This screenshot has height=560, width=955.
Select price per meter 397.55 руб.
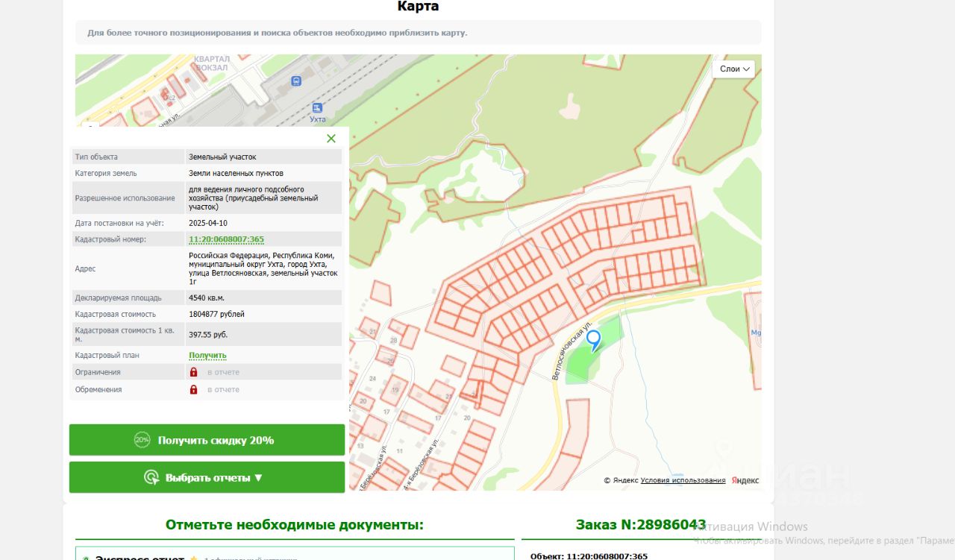(208, 335)
